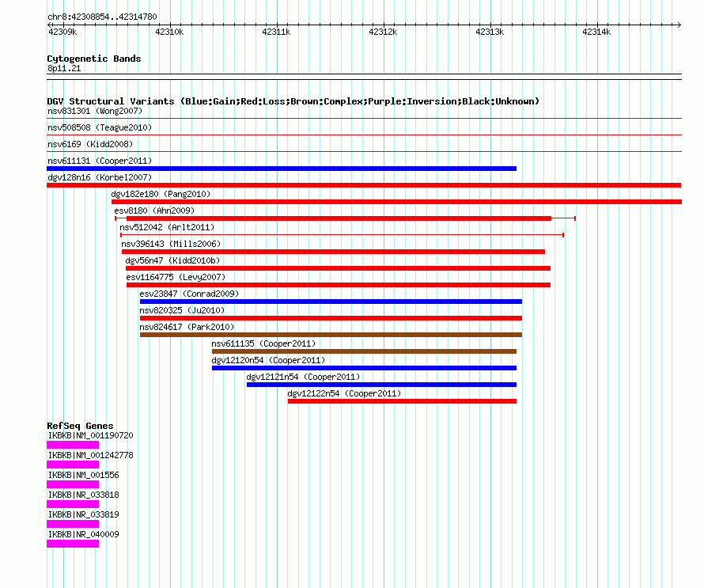The height and width of the screenshot is (588, 704).
Task: Click the dgv56n47 (Kidd2010b) red bar
Action: (x=338, y=268)
